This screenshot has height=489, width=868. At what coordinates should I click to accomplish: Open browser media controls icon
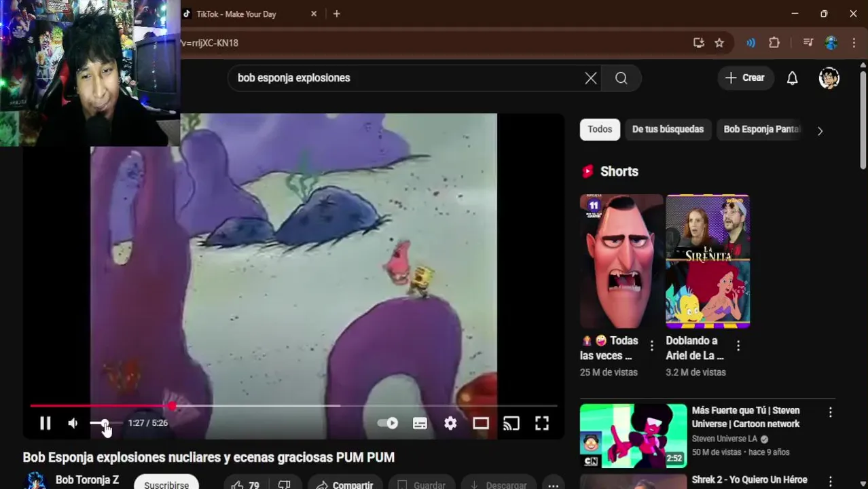pyautogui.click(x=808, y=43)
